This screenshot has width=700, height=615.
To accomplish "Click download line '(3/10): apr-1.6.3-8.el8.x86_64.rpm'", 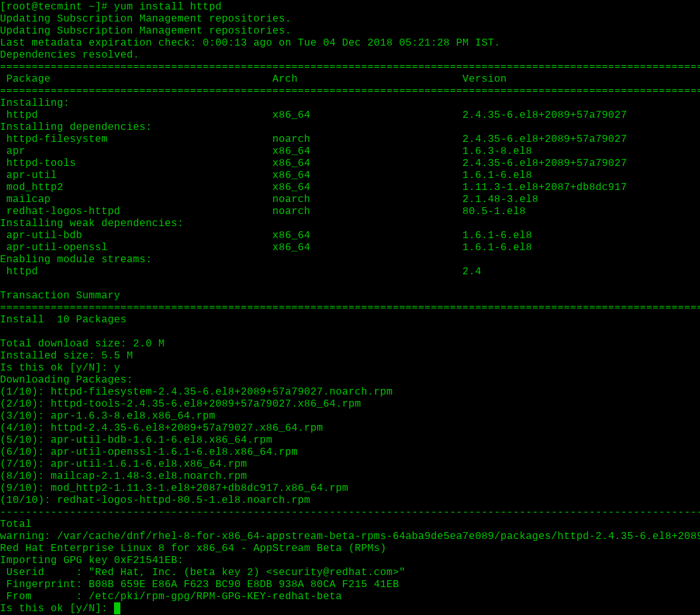I will coord(108,416).
